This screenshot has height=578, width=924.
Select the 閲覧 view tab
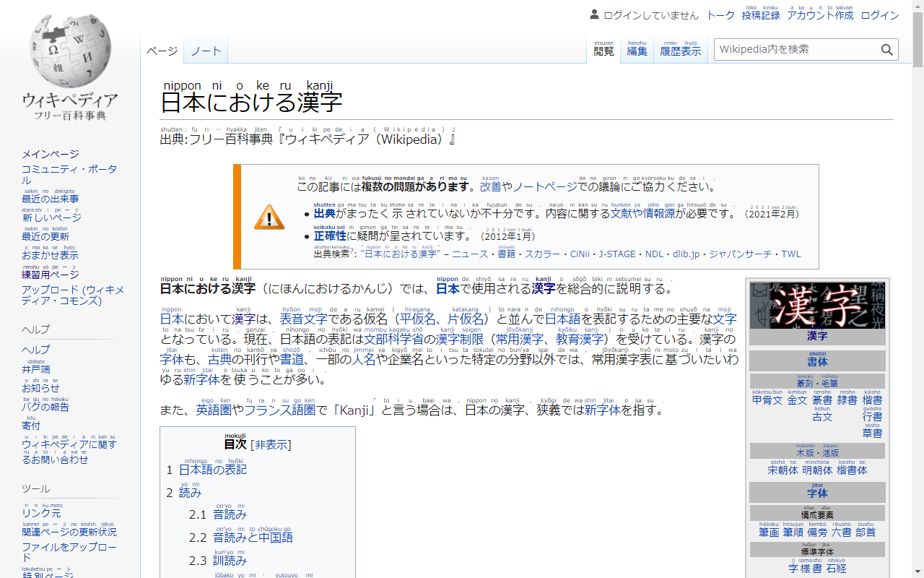click(603, 51)
